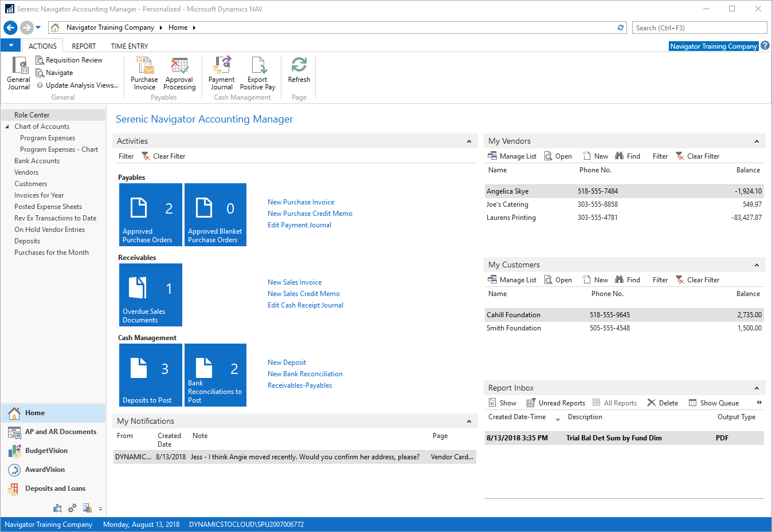772x532 pixels.
Task: Delete the selected inbox report
Action: pos(663,403)
